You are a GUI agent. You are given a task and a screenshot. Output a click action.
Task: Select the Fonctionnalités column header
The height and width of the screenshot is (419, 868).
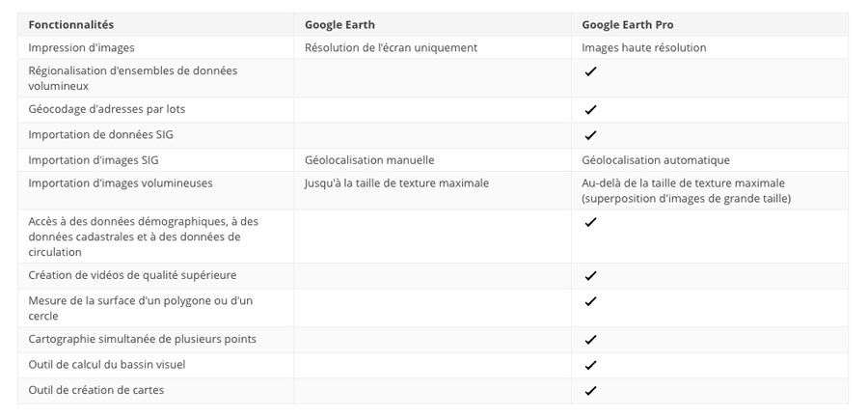point(70,25)
